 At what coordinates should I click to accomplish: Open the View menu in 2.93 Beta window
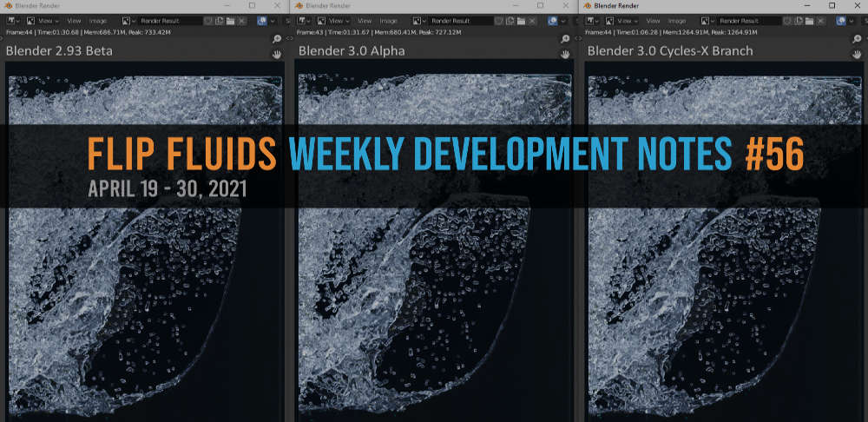74,21
